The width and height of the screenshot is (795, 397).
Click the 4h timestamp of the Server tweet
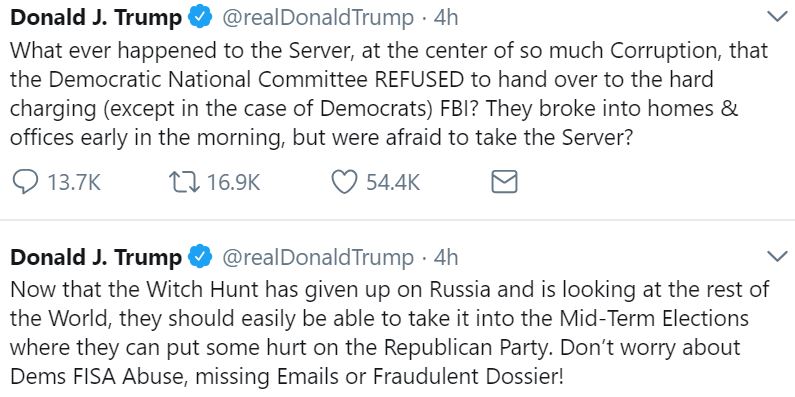(x=446, y=18)
